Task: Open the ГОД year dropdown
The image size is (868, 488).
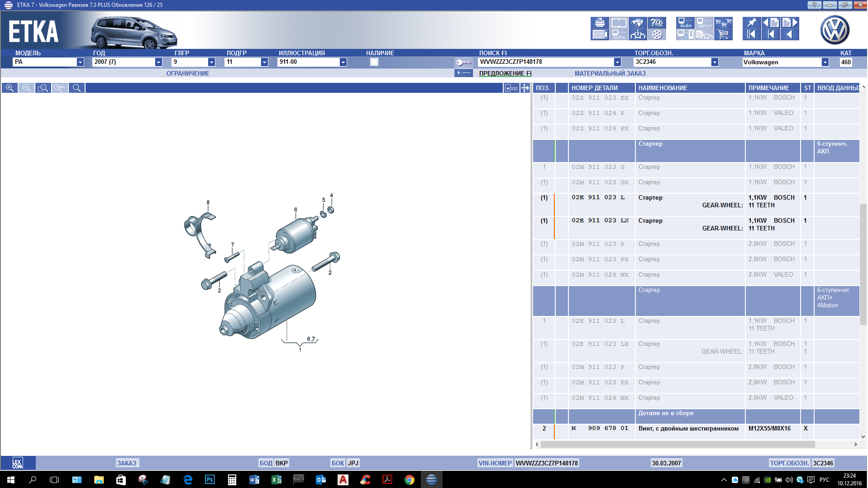Action: pos(158,62)
